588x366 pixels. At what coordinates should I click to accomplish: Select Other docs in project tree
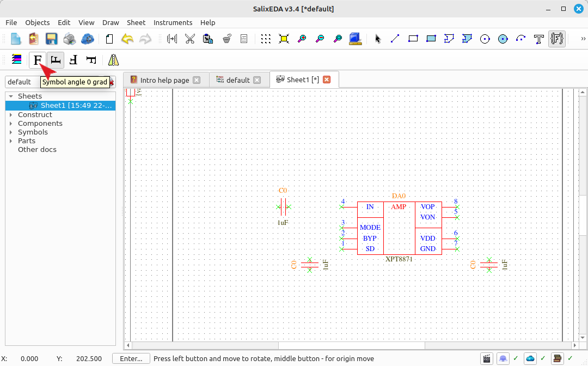click(x=37, y=150)
